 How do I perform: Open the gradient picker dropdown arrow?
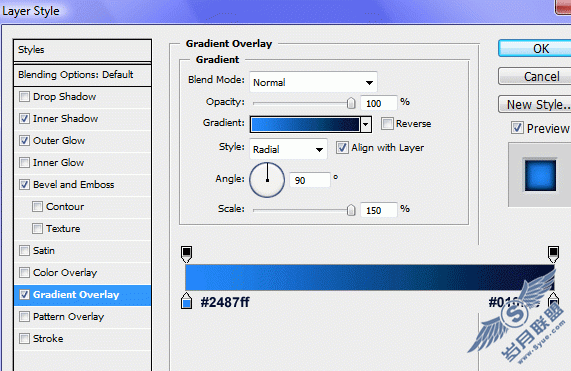point(366,125)
